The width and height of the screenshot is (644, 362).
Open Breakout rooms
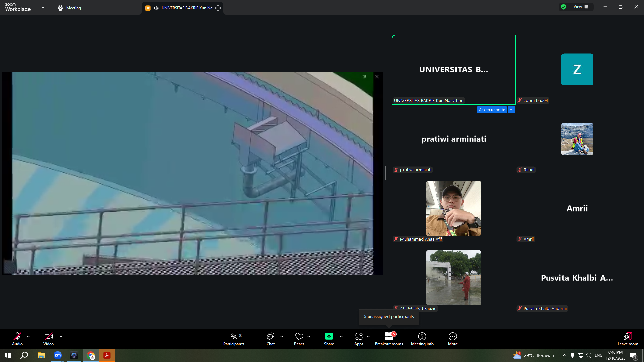click(389, 339)
